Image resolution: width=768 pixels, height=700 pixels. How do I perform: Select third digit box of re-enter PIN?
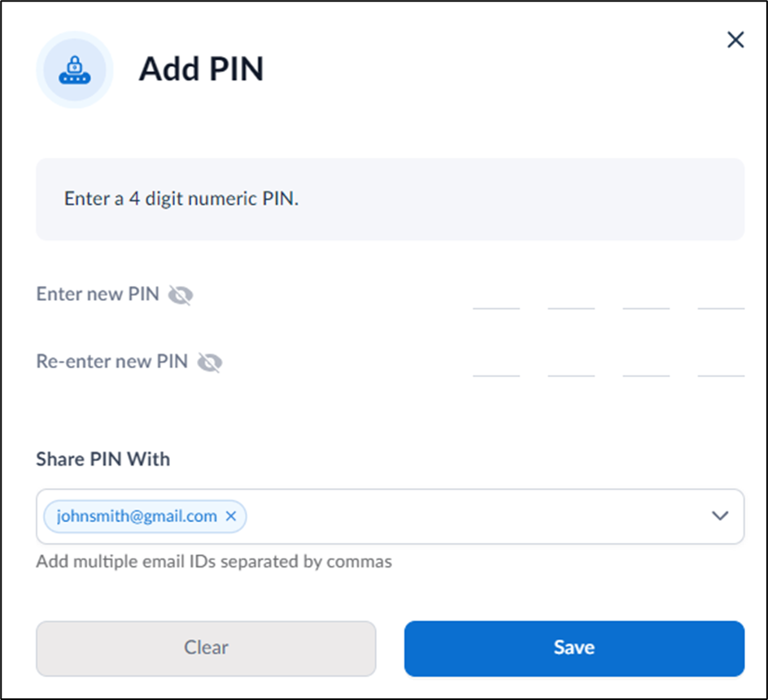[x=646, y=363]
